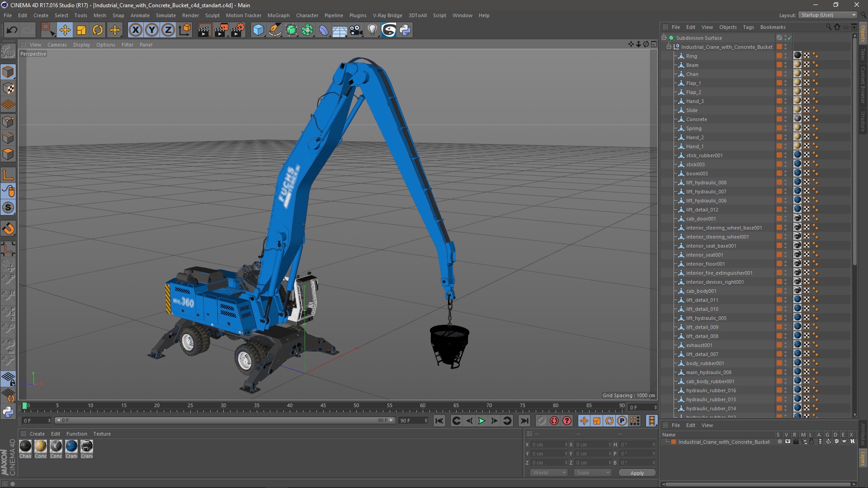
Task: Step to next frame
Action: point(494,421)
